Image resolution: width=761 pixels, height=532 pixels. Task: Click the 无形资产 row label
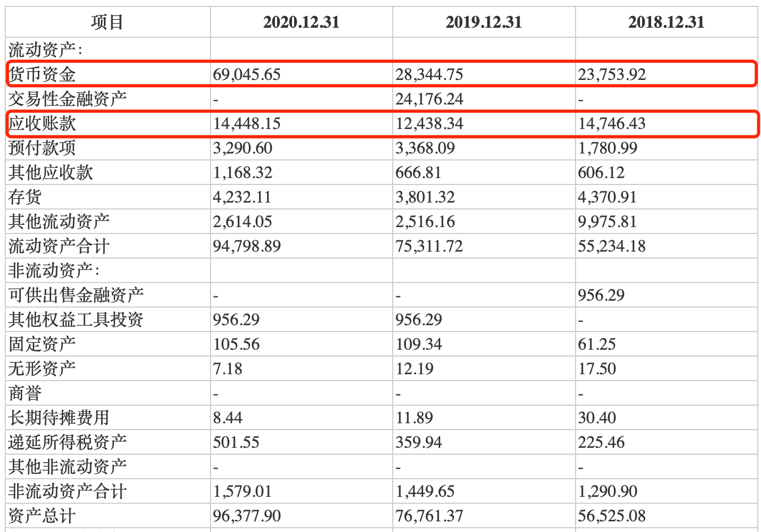click(x=42, y=368)
